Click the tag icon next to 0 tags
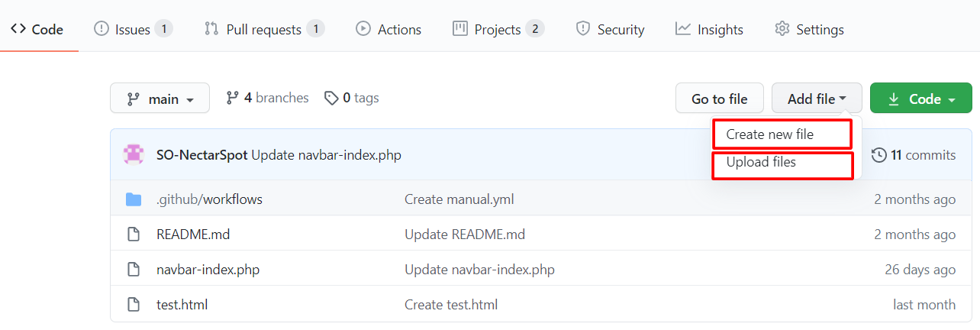 pyautogui.click(x=331, y=98)
